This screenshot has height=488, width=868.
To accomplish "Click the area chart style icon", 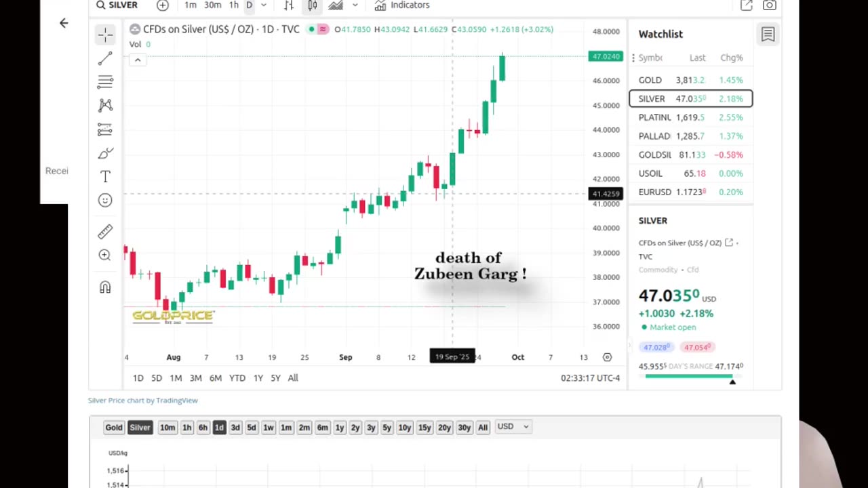I will pyautogui.click(x=336, y=5).
